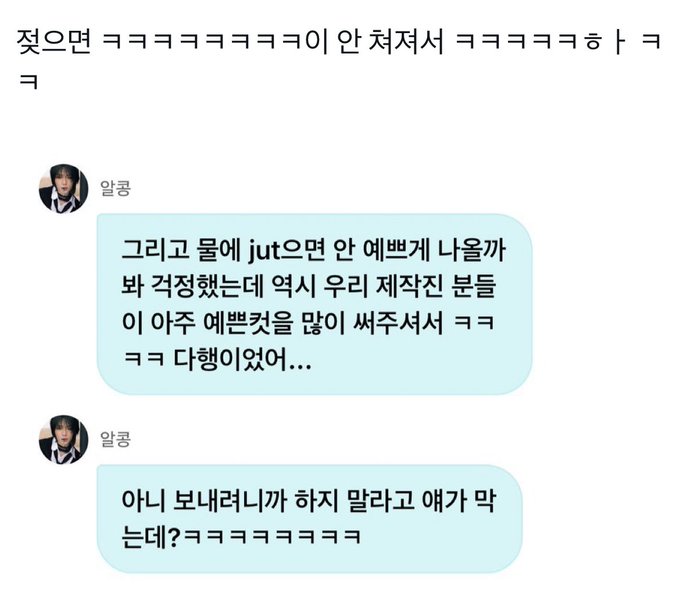Select the message bubble starting with 아니 보내려니까
This screenshot has width=680, height=613.
pyautogui.click(x=310, y=518)
